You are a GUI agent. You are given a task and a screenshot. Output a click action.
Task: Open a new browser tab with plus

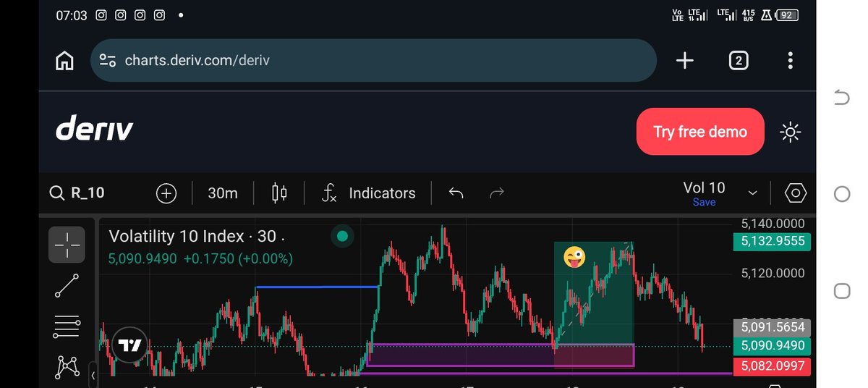684,61
